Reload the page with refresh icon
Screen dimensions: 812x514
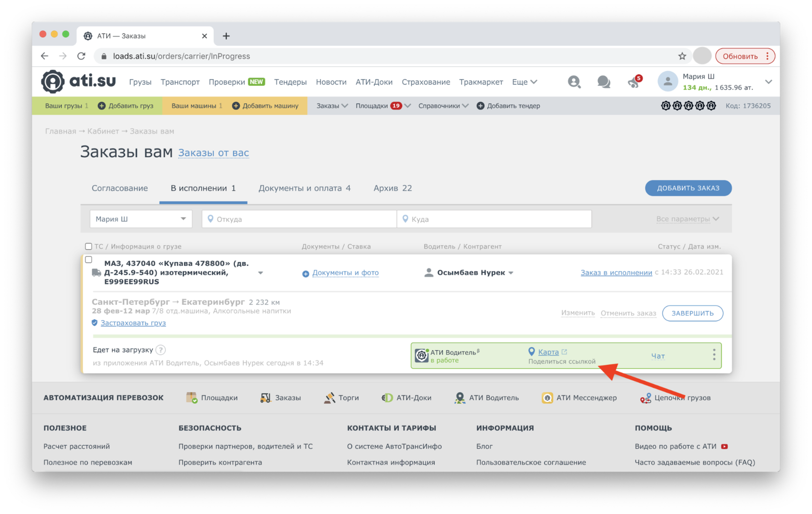tap(81, 56)
